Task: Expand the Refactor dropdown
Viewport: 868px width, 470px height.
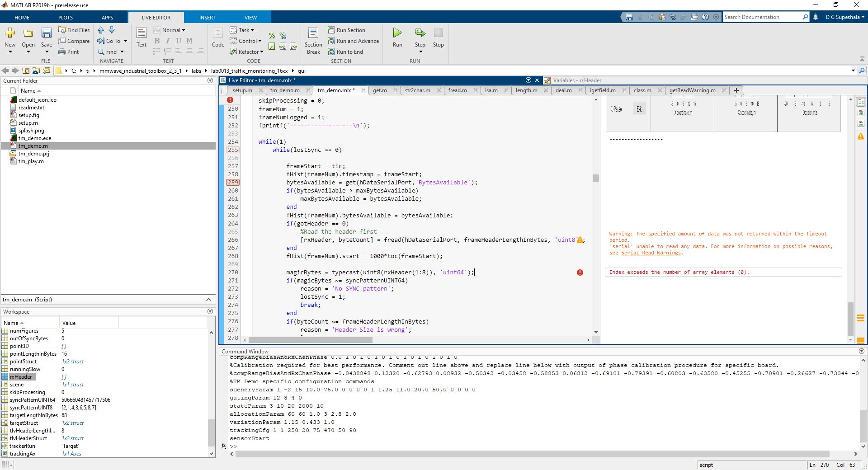Action: [x=246, y=52]
